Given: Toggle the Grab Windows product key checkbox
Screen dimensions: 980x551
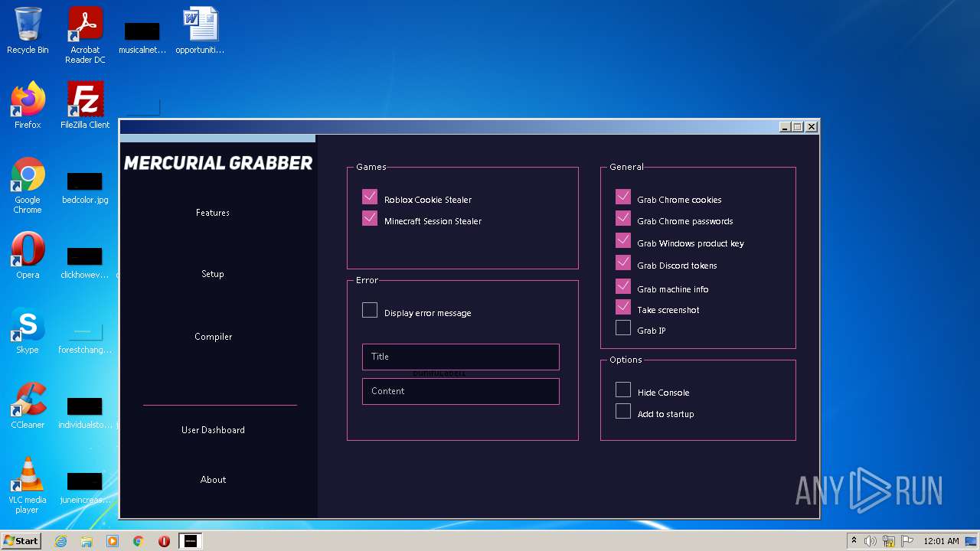Looking at the screenshot, I should point(623,240).
